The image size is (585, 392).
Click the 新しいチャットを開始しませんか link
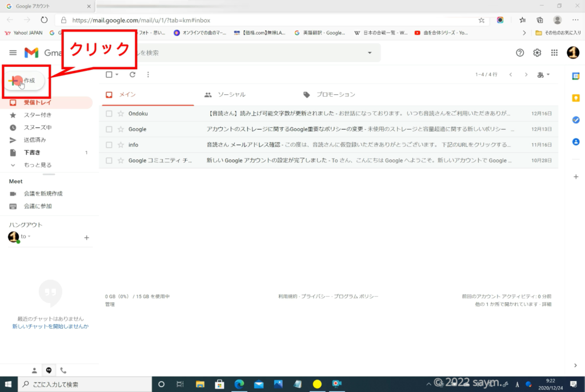click(50, 326)
